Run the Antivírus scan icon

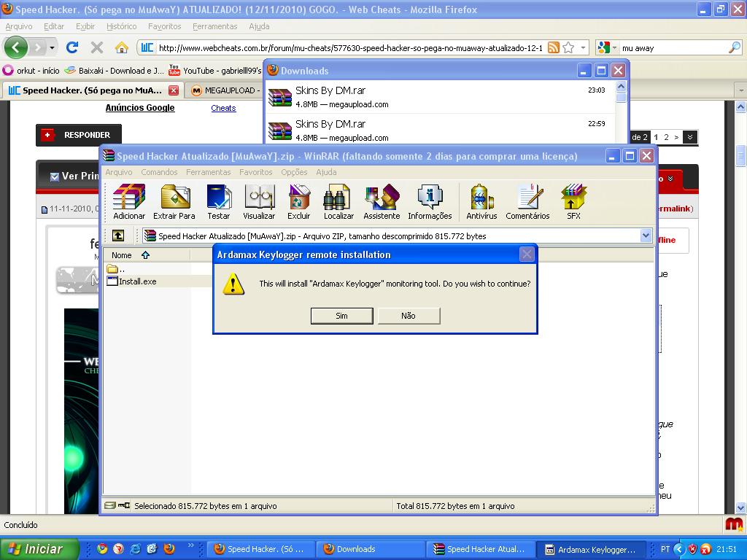pyautogui.click(x=481, y=201)
